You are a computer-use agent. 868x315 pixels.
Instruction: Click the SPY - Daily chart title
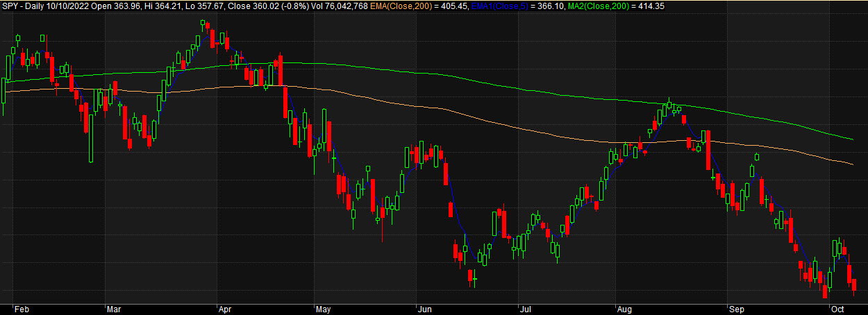point(24,6)
